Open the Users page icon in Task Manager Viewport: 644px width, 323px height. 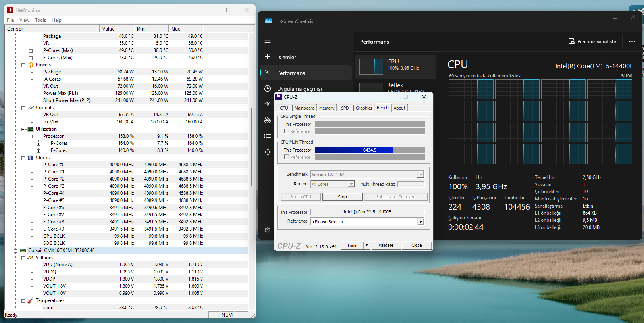[x=268, y=120]
